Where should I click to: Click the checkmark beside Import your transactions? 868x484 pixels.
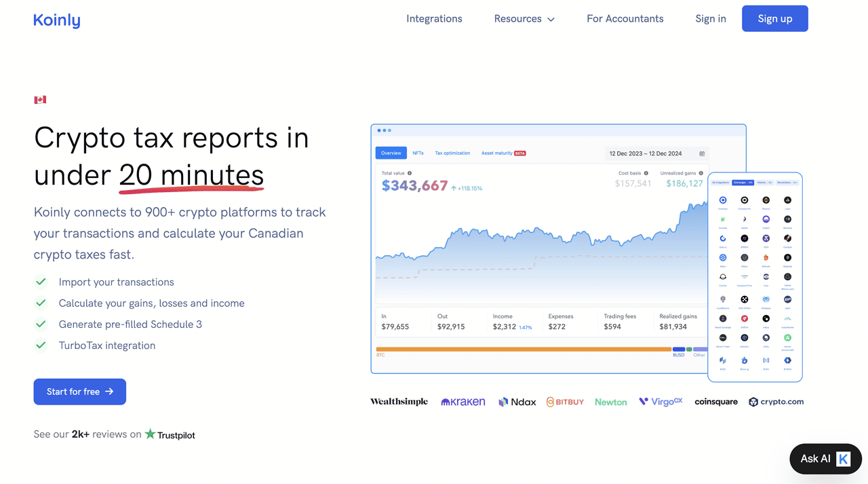coord(41,282)
